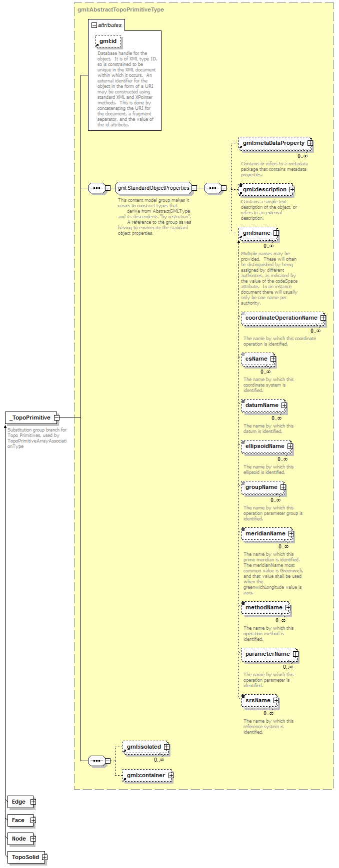The image size is (339, 868).
Task: Select sequence compositor icon right of gml:StandardObjectProperties
Action: 212,188
